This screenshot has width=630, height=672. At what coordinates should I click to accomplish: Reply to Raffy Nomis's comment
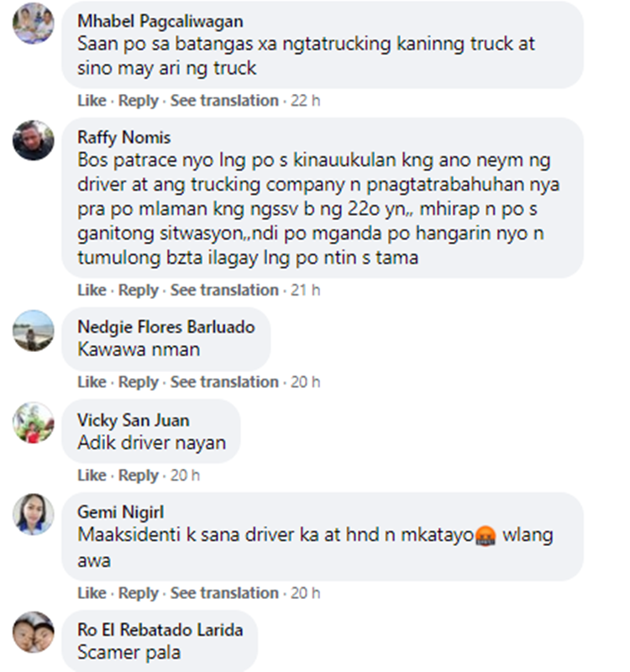(138, 290)
